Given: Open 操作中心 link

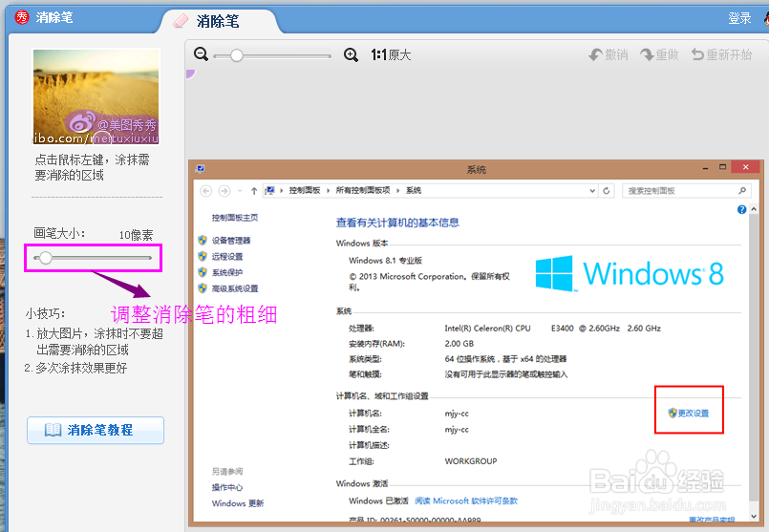Looking at the screenshot, I should click(x=227, y=487).
